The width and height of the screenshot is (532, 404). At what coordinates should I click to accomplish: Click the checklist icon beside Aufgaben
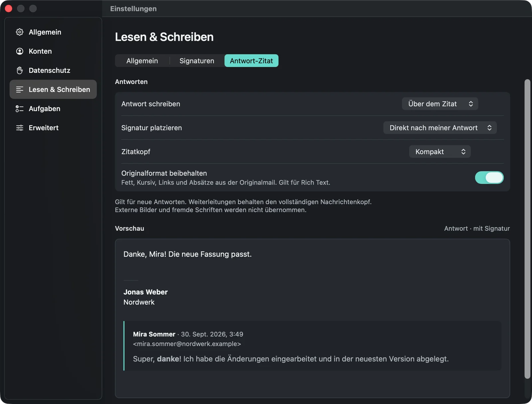pyautogui.click(x=20, y=109)
